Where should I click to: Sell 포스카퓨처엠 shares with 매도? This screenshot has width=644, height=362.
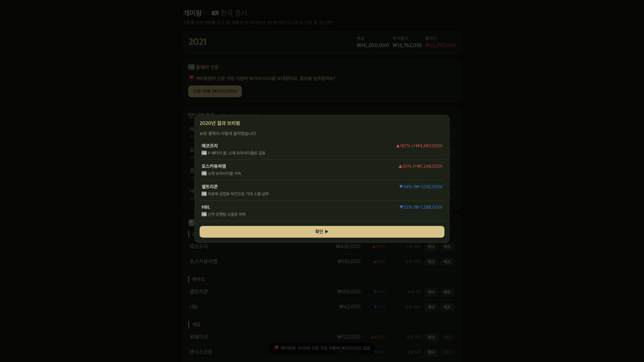(x=447, y=262)
